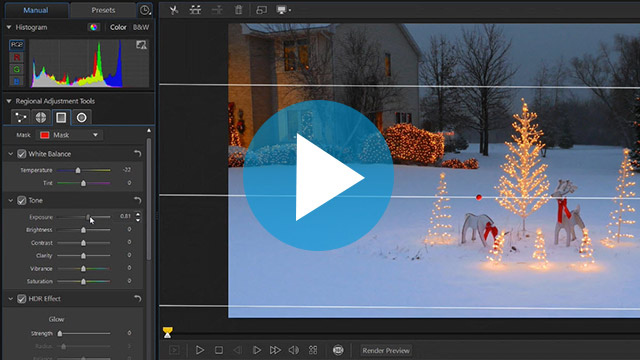Viewport: 640px width, 360px height.
Task: Click the undock preview window icon
Action: pyautogui.click(x=261, y=10)
